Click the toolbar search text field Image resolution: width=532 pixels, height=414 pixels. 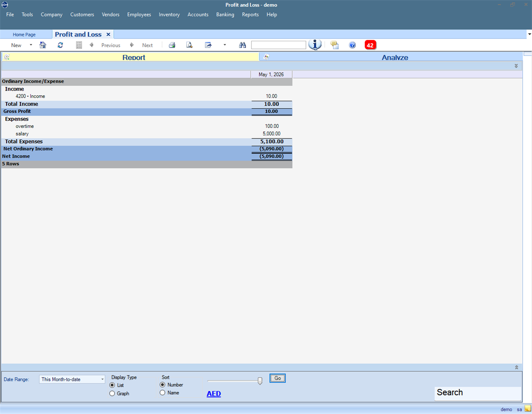point(278,45)
